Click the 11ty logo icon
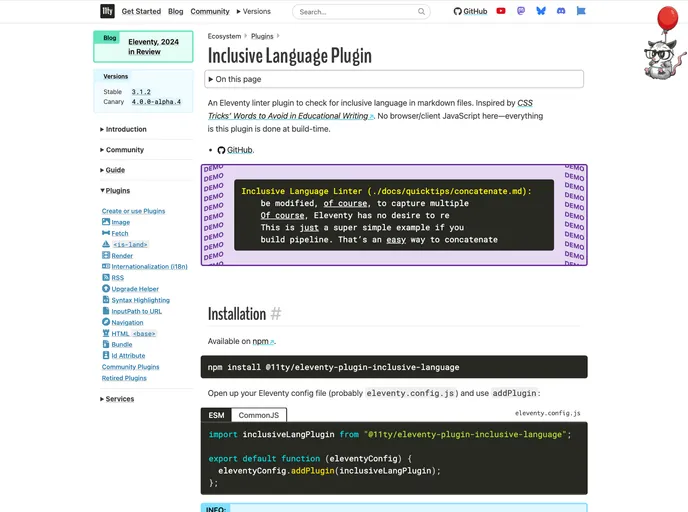688x512 pixels. [107, 11]
